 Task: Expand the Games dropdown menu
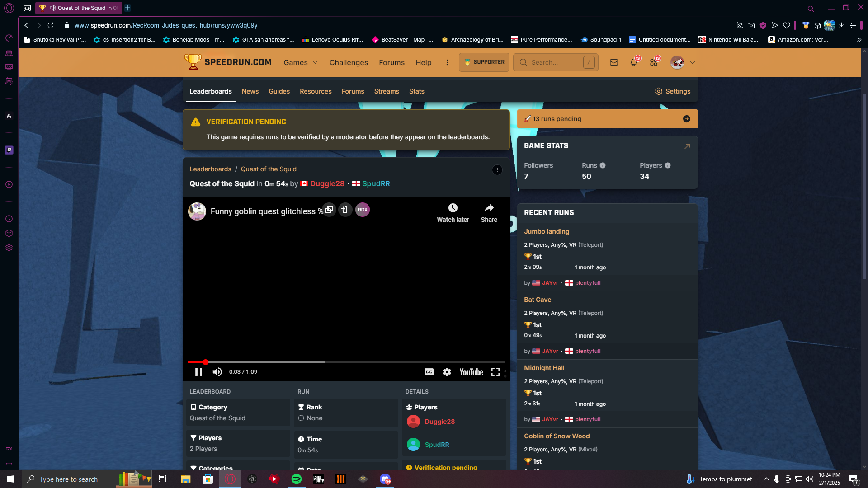[301, 62]
